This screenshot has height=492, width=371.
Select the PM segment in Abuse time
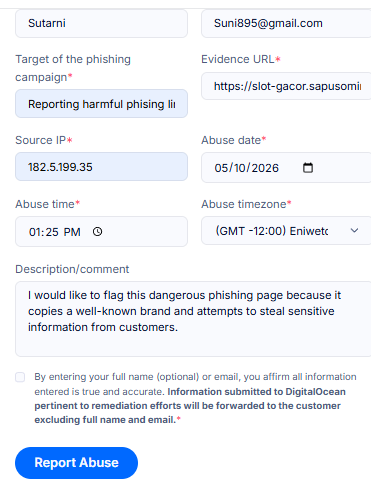[72, 232]
